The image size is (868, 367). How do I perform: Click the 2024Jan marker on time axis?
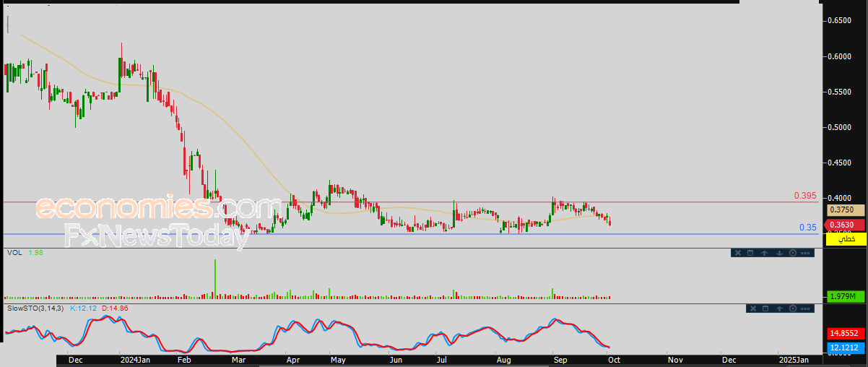click(135, 359)
